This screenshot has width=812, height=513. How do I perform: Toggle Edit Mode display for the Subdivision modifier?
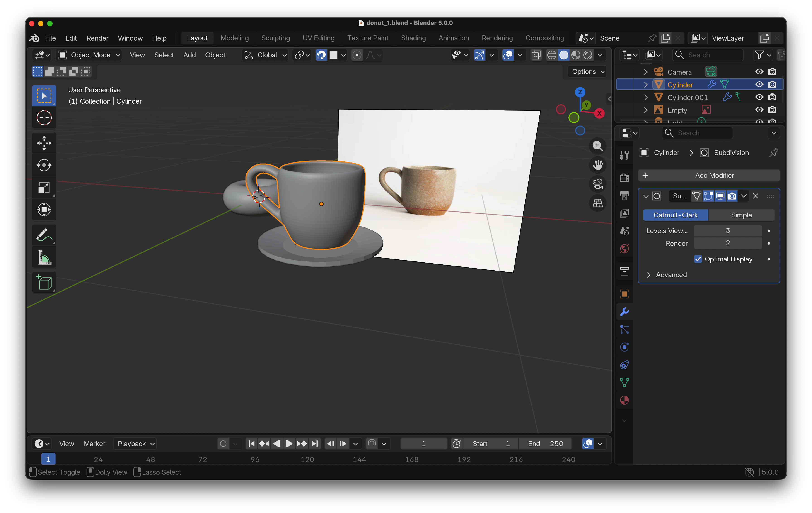[x=708, y=196]
